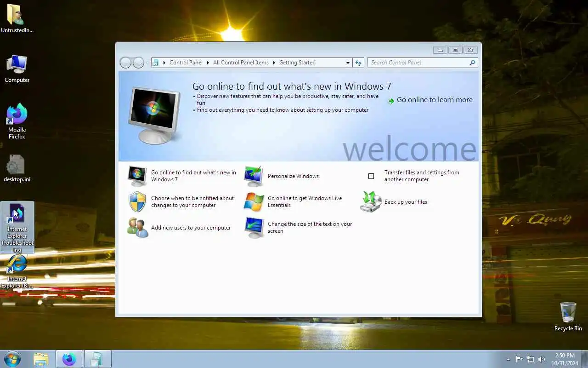
Task: Click the Back up your files drive icon
Action: point(371,202)
